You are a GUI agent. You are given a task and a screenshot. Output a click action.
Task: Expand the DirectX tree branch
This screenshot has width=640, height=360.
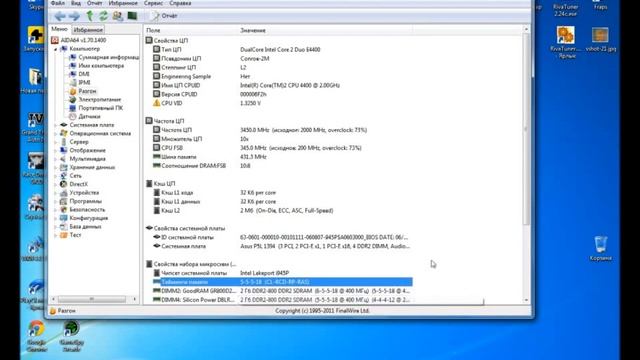[x=56, y=184]
